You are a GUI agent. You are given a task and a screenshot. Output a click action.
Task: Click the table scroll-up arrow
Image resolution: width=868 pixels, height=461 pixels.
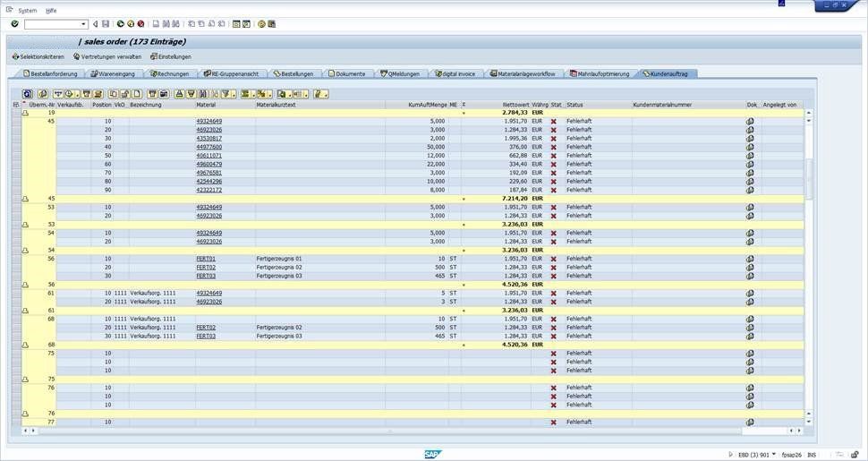[x=808, y=113]
